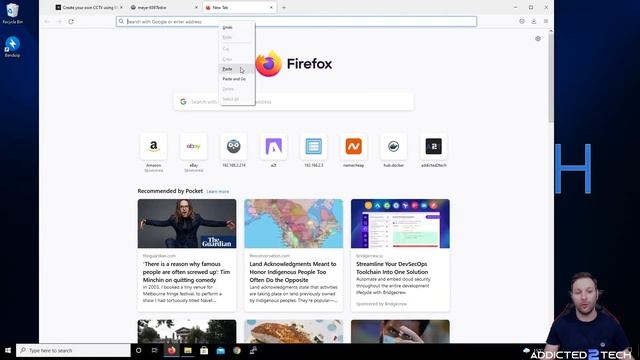The width and height of the screenshot is (640, 360).
Task: Open Task View on the taskbar
Action: [155, 350]
